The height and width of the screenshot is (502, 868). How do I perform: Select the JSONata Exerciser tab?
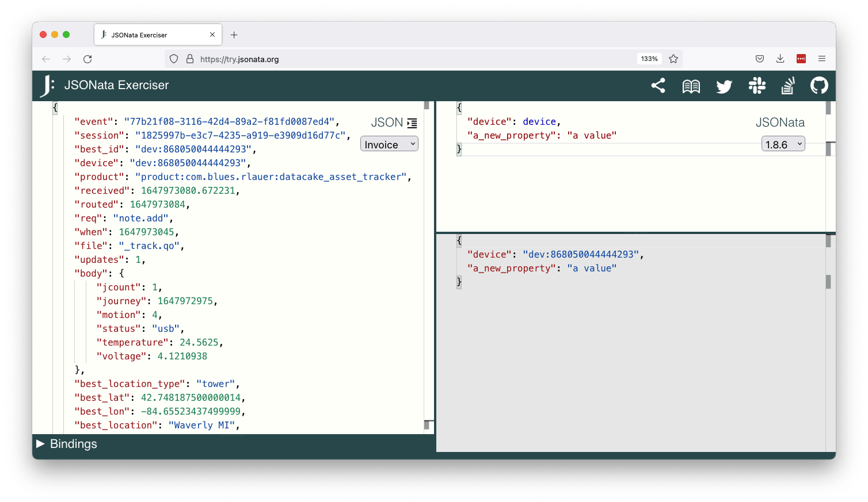pyautogui.click(x=158, y=35)
